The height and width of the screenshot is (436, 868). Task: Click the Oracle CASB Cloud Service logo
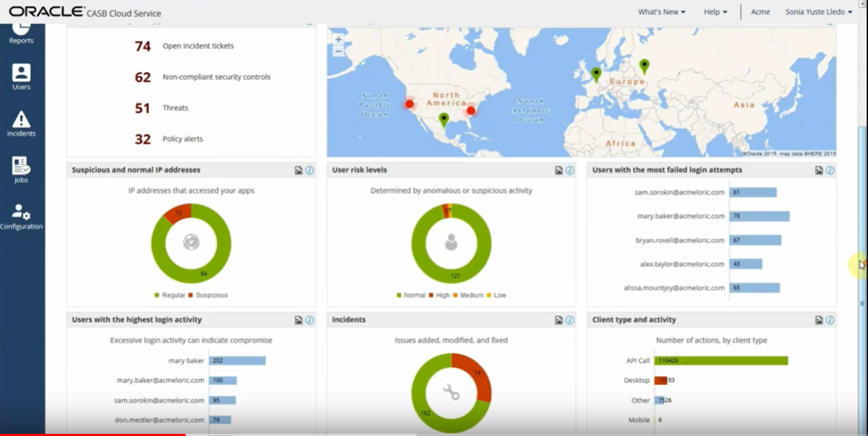coord(85,12)
